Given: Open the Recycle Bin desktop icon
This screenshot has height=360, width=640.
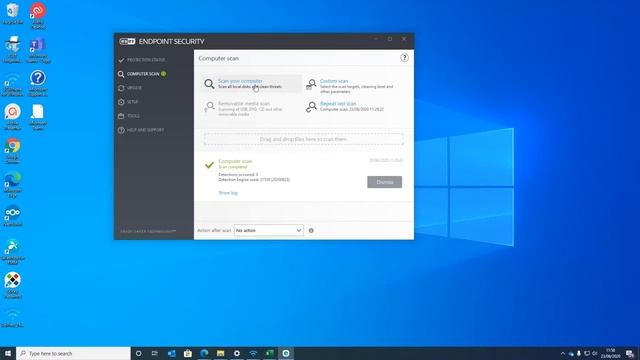Looking at the screenshot, I should point(13,13).
